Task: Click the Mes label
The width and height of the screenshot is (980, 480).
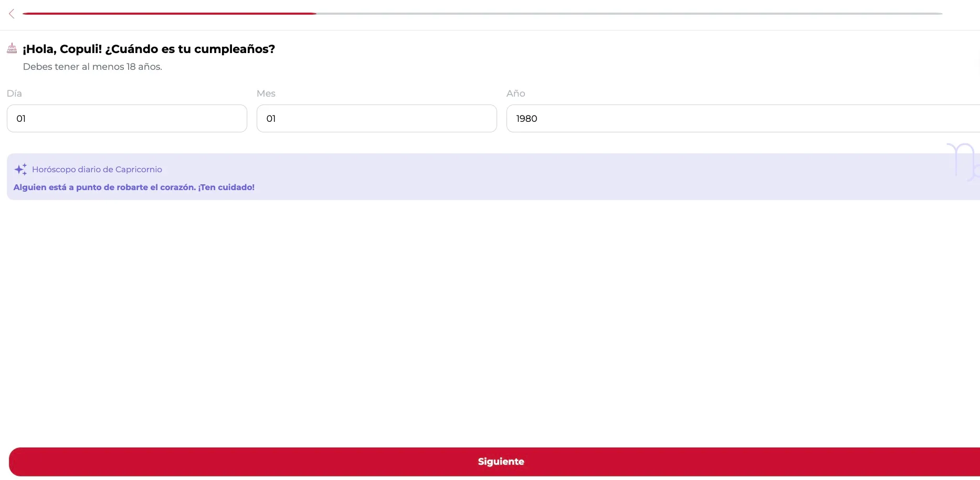Action: (266, 93)
